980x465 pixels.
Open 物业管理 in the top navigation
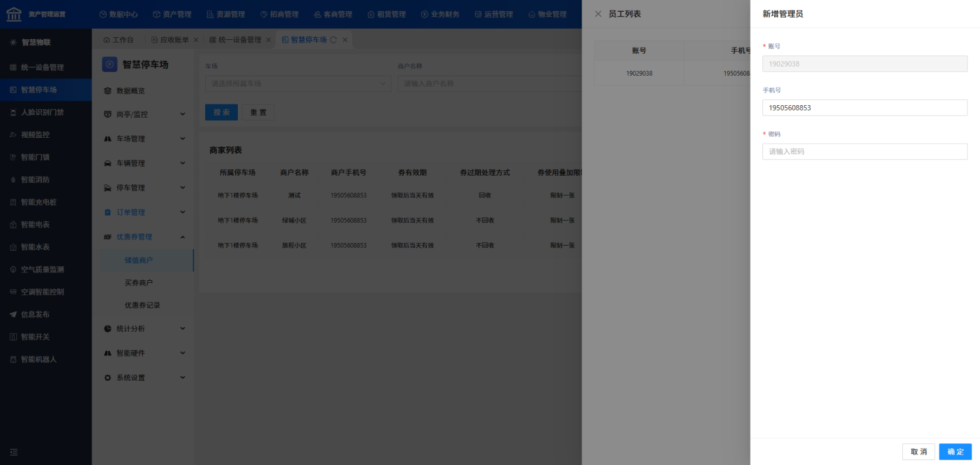point(547,14)
